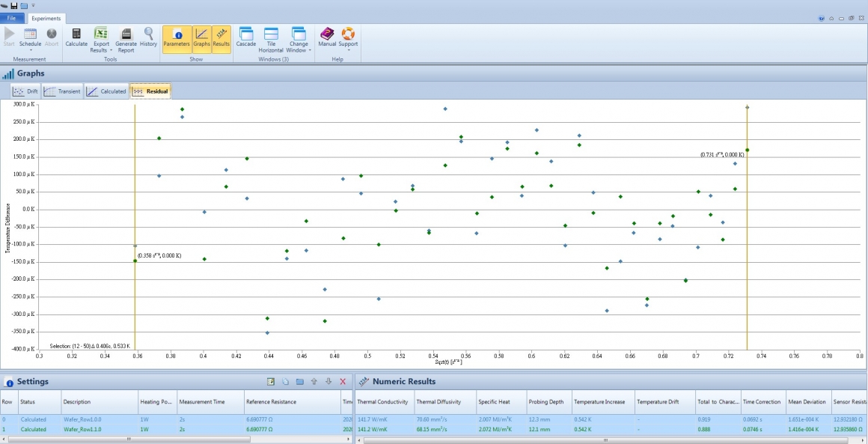Switch to the Transient graph tab
Image resolution: width=868 pixels, height=444 pixels.
(63, 91)
